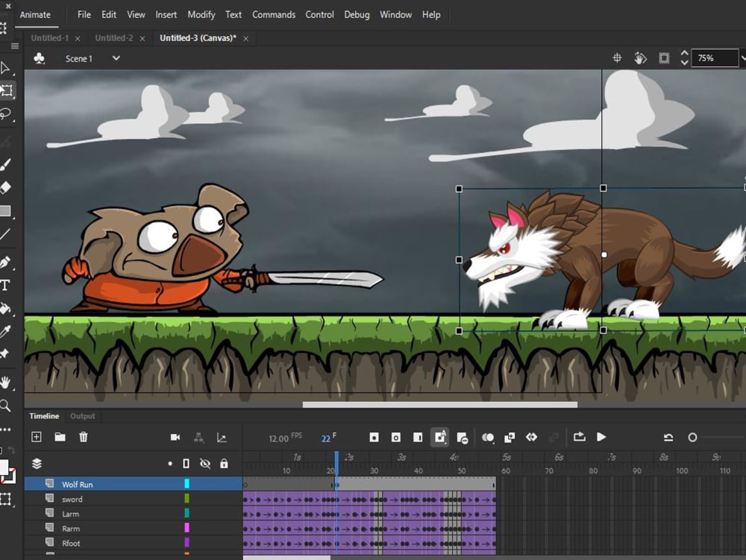The width and height of the screenshot is (746, 560).
Task: Insert keyframe button in timeline
Action: click(374, 438)
